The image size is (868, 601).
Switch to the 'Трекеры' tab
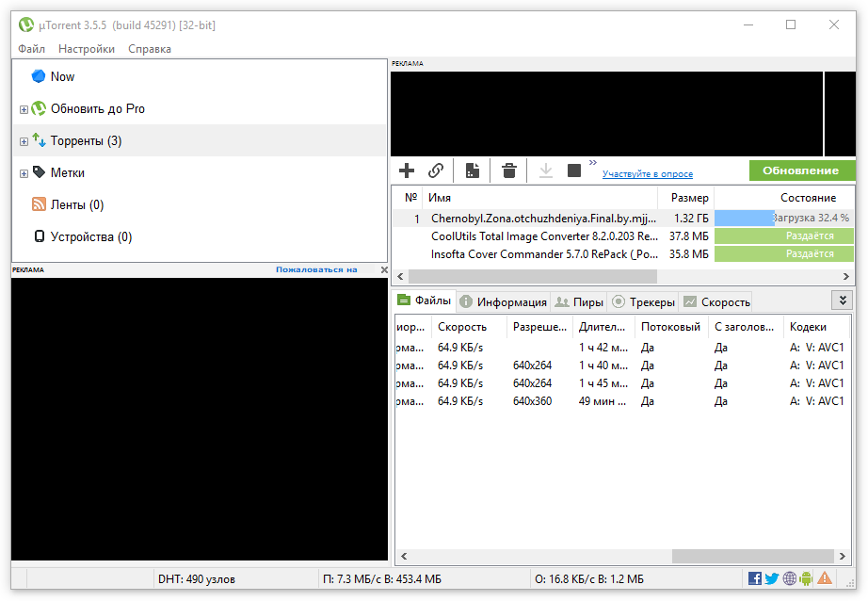tap(643, 301)
